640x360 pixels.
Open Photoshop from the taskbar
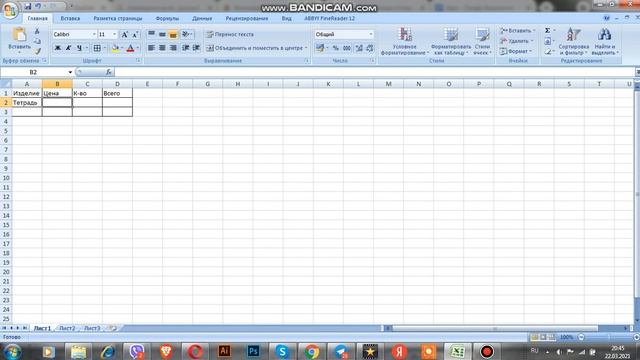coord(253,351)
